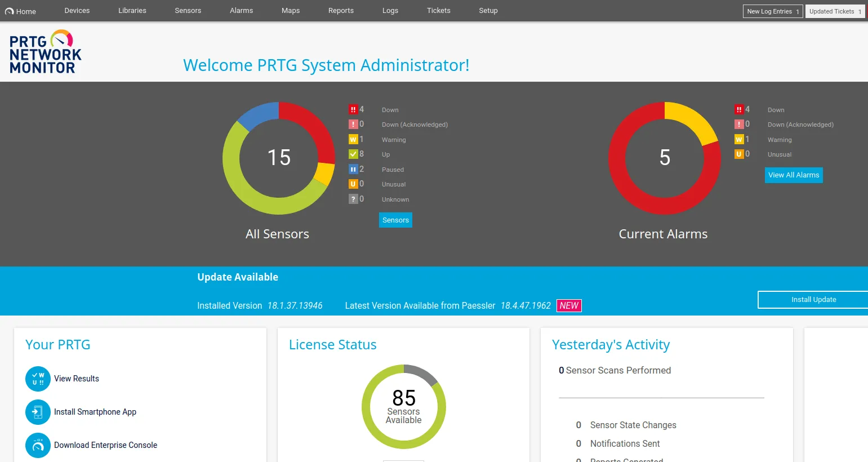Open the Devices menu
The width and height of the screenshot is (868, 462).
click(77, 10)
